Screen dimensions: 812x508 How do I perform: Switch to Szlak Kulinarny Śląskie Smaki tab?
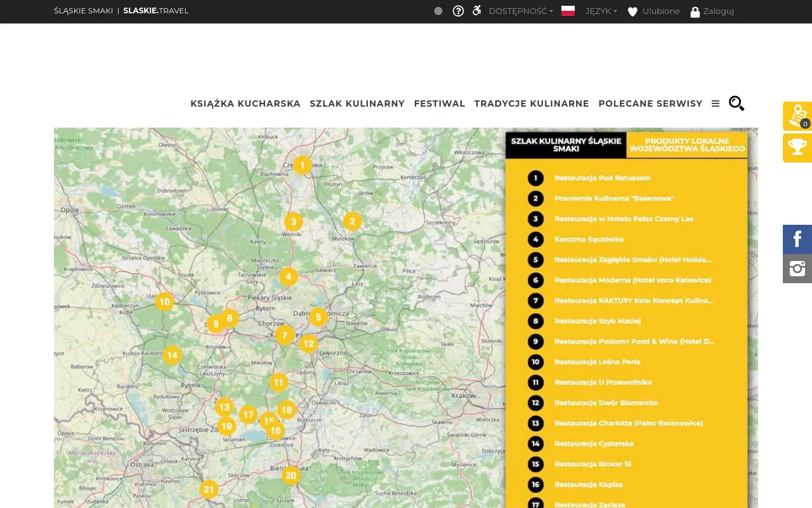click(566, 145)
